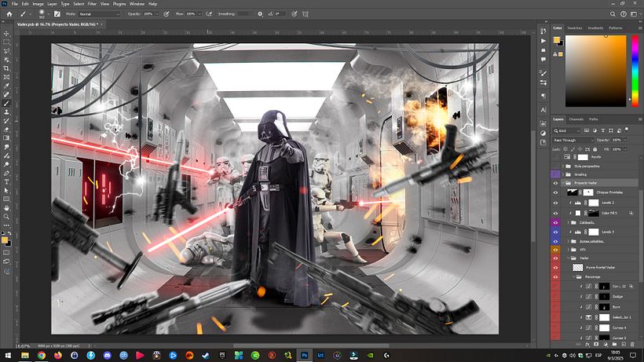Activate the Brush tool in the toolbar
644x362 pixels.
click(6, 103)
